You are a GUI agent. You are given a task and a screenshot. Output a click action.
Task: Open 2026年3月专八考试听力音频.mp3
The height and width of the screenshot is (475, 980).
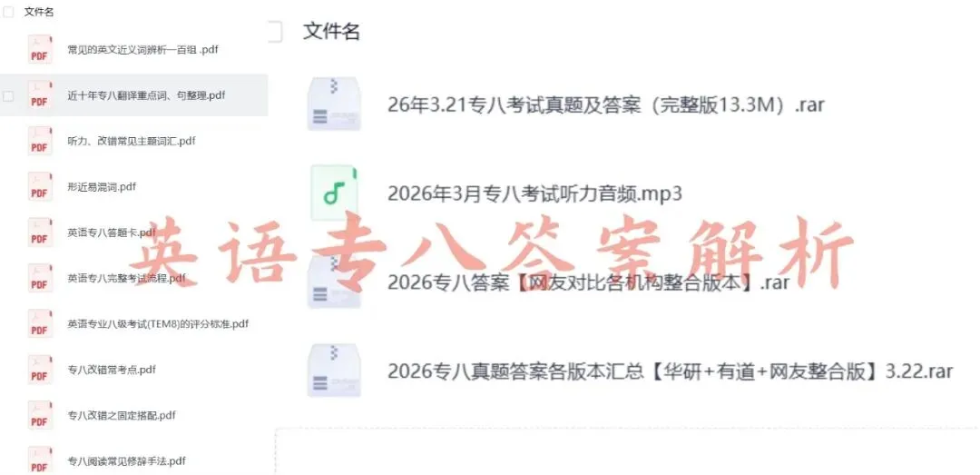(534, 194)
